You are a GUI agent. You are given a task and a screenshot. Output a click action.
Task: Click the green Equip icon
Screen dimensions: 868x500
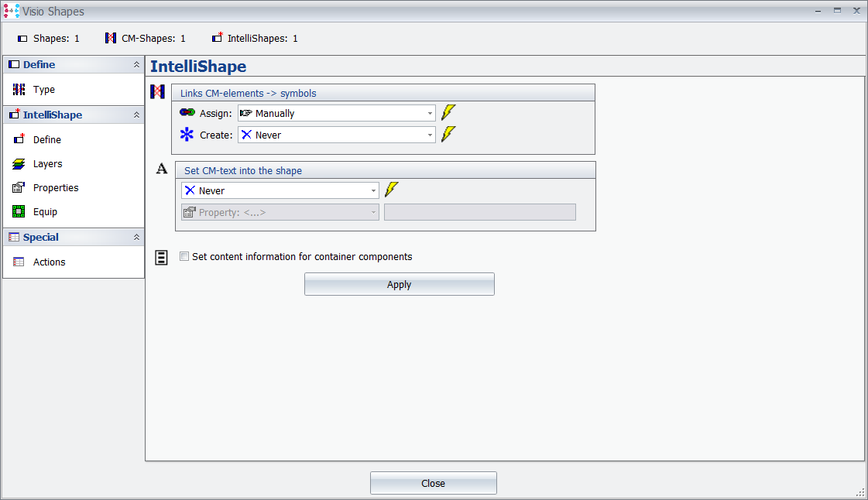(19, 211)
